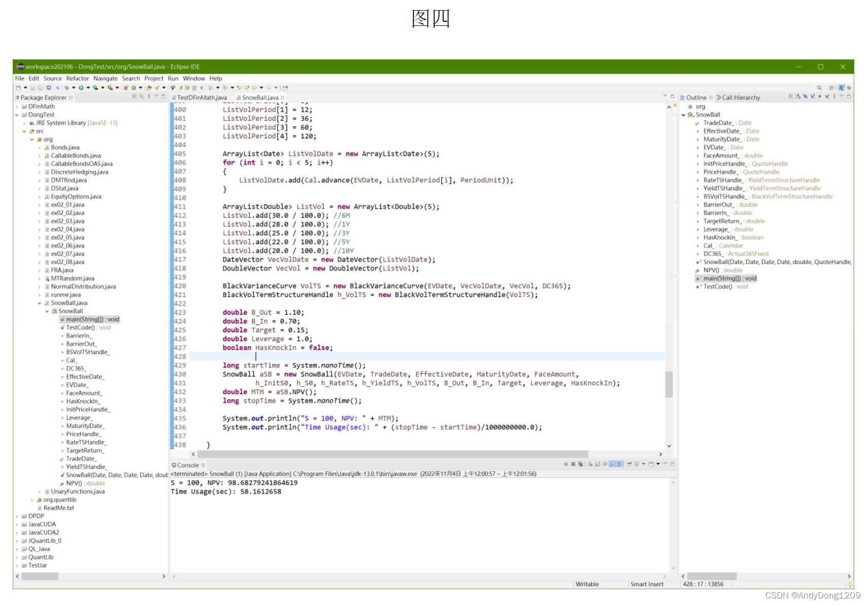Click the Remove Launch icon in Console
Screen dimensions: 868x605
coord(573,464)
